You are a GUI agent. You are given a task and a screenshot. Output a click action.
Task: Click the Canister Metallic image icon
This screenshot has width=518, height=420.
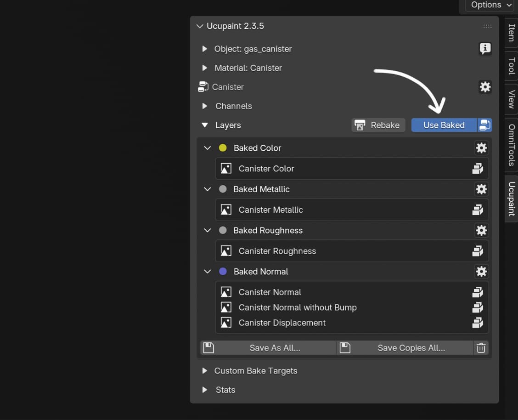coord(226,210)
